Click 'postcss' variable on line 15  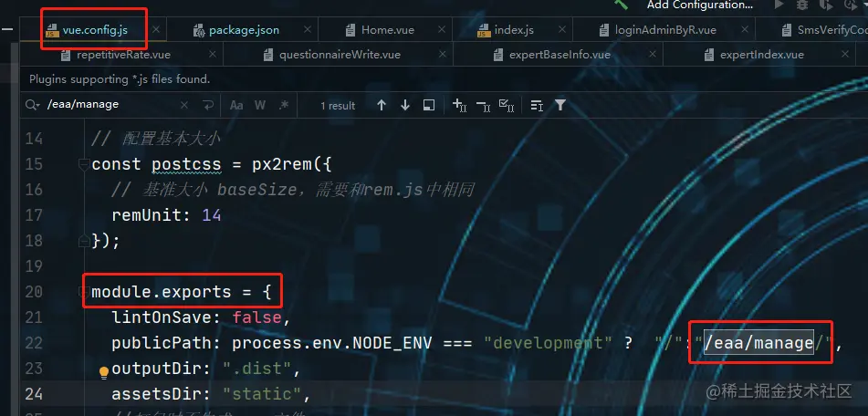pyautogui.click(x=186, y=164)
